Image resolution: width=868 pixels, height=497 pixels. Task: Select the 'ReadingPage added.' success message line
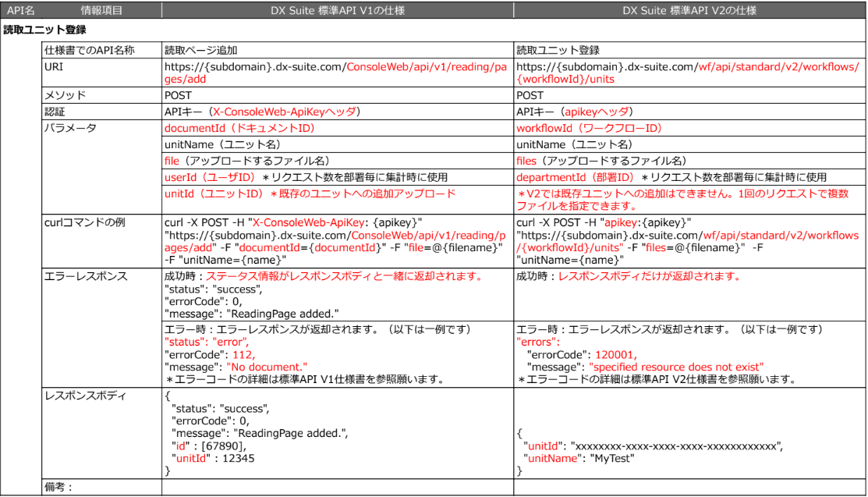[252, 314]
